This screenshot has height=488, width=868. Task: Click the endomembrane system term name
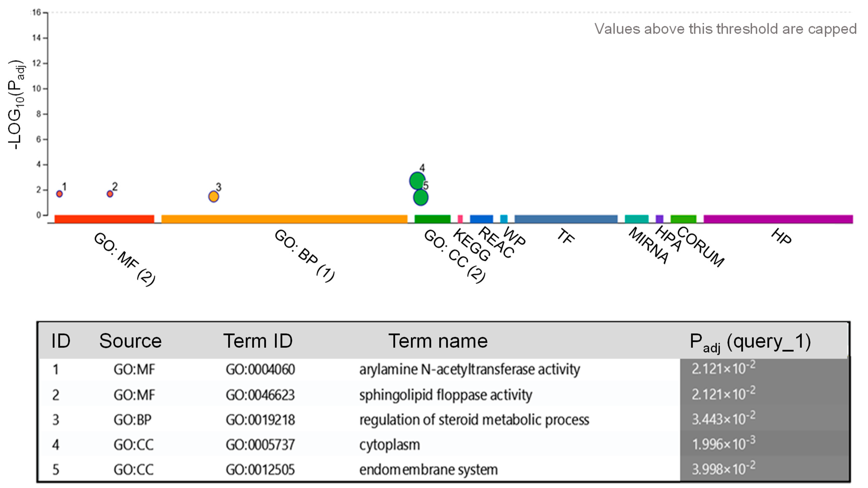[428, 470]
